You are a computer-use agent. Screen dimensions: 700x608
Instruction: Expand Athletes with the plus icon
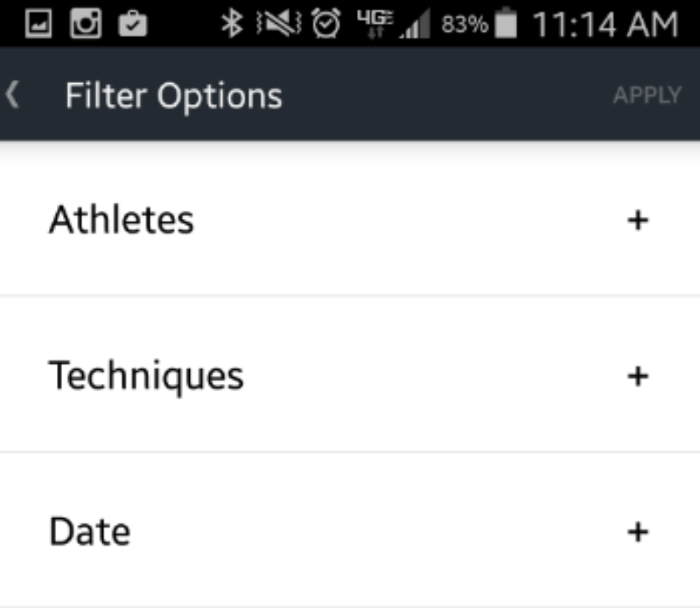(638, 220)
